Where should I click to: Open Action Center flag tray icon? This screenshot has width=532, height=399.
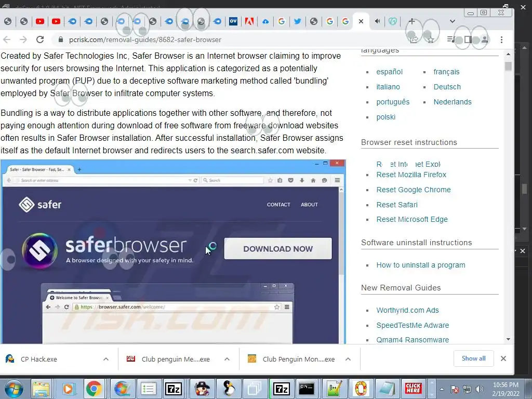pyautogui.click(x=455, y=389)
